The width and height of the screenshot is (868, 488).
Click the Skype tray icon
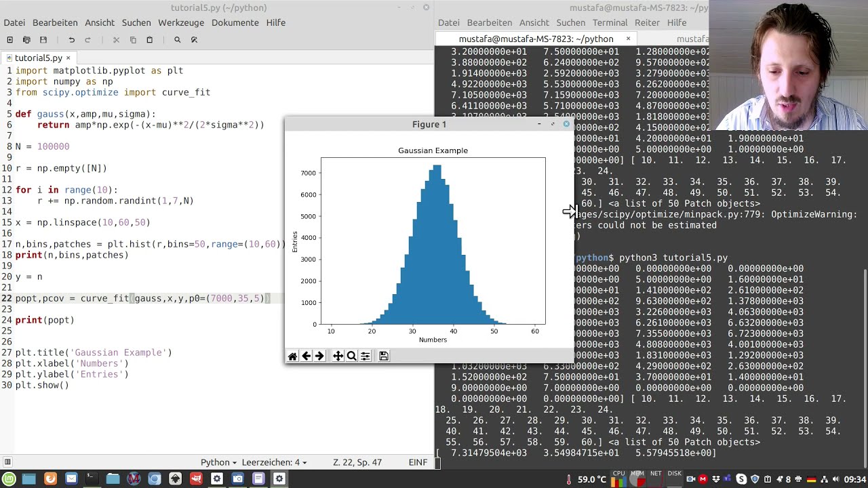click(x=741, y=479)
